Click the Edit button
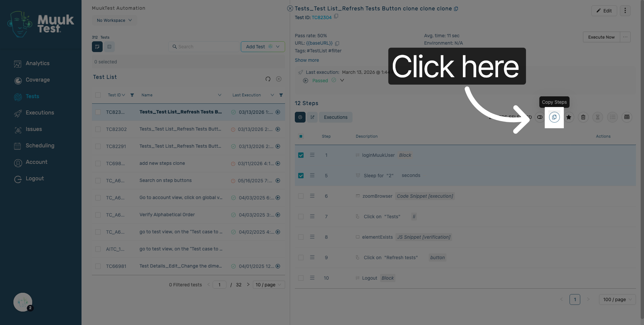 click(x=604, y=11)
